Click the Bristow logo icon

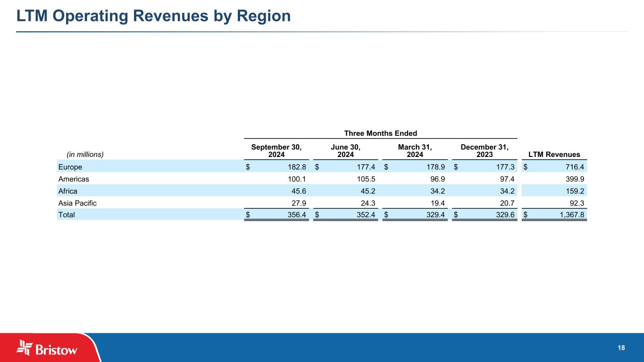(x=24, y=346)
